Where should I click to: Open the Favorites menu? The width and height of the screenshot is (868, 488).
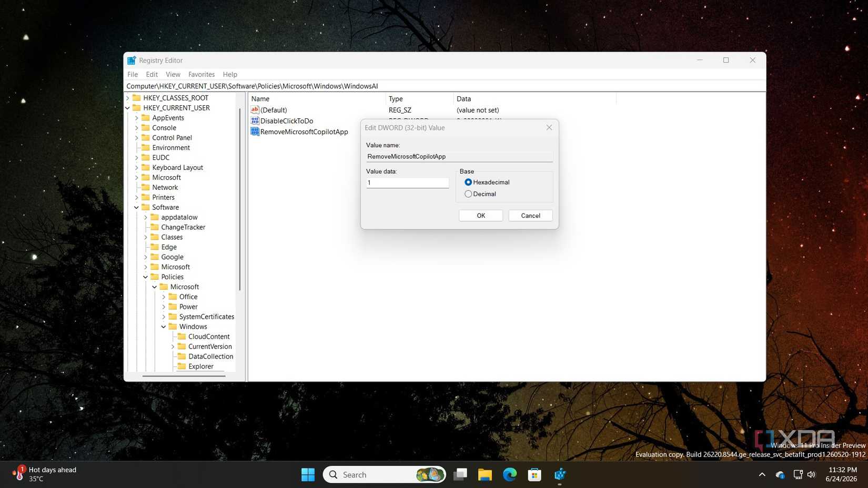(x=201, y=75)
